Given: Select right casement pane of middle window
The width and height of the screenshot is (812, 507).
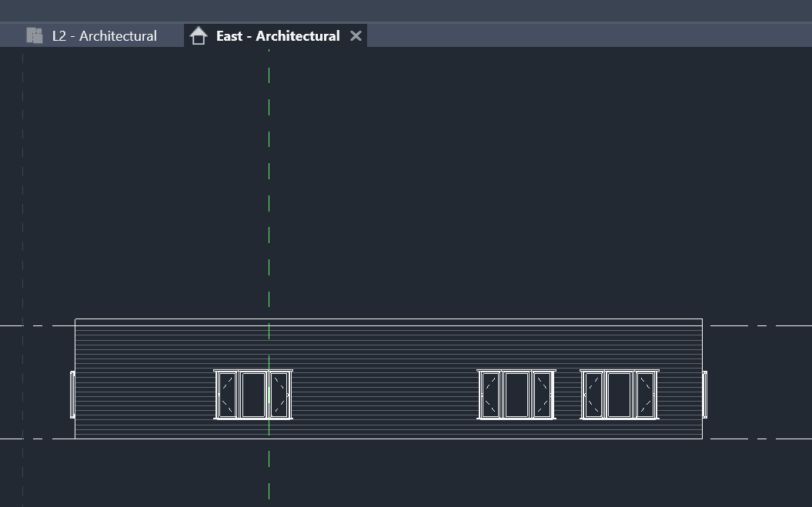Looking at the screenshot, I should 543,395.
